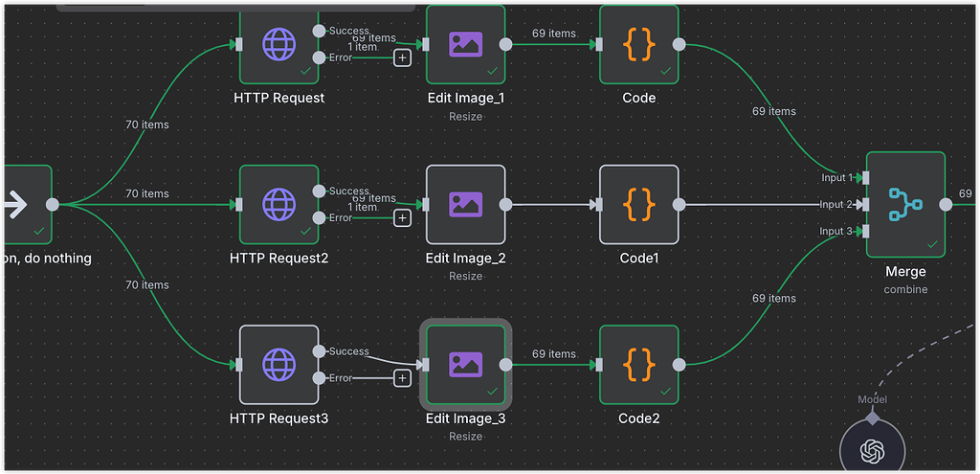Viewport: 980px width, 474px height.
Task: Add node on HTTP Request2 Error plus button
Action: pyautogui.click(x=403, y=217)
